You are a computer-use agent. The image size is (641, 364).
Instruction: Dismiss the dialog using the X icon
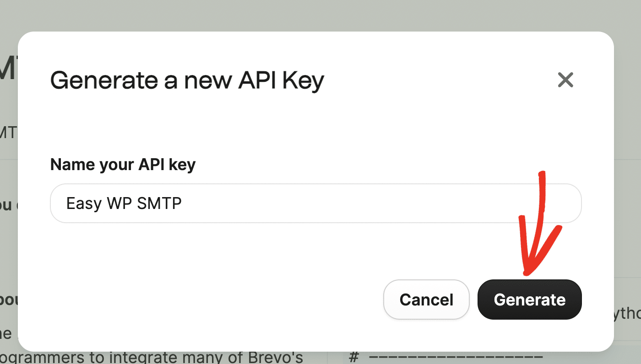565,80
